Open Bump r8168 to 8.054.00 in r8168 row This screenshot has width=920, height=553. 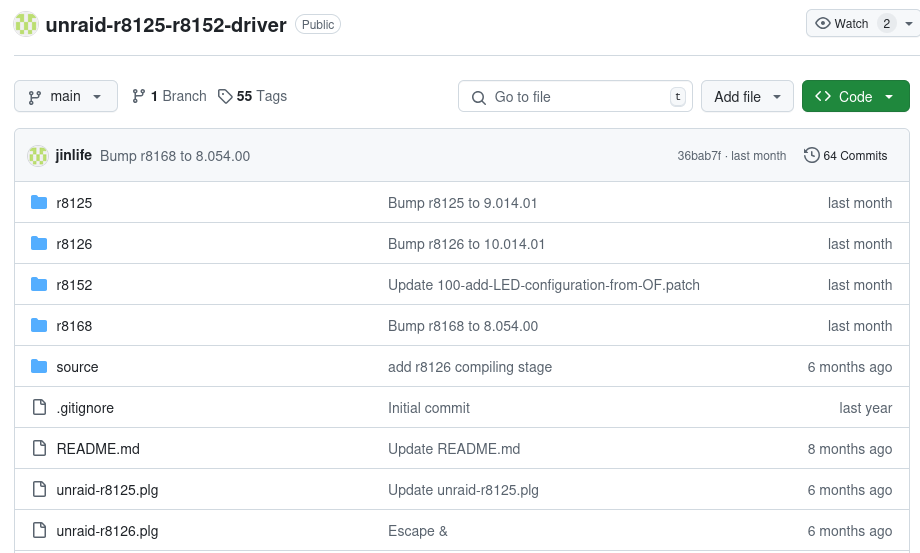[x=463, y=326]
